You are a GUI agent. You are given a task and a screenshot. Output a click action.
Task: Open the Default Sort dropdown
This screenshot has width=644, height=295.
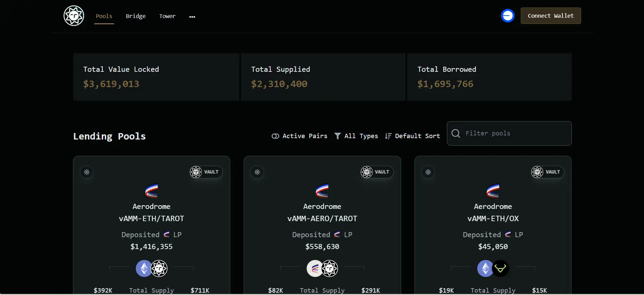coord(412,136)
